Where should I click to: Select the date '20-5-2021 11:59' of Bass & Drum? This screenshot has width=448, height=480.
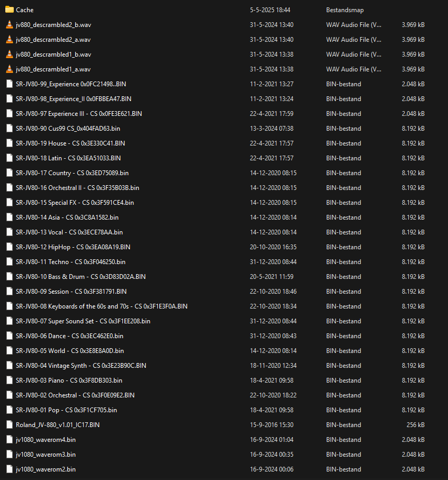click(272, 277)
